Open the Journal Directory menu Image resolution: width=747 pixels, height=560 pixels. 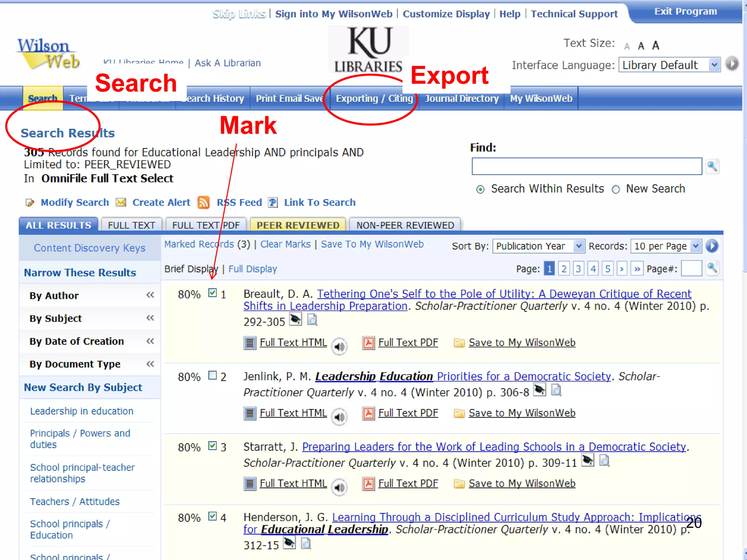click(462, 98)
